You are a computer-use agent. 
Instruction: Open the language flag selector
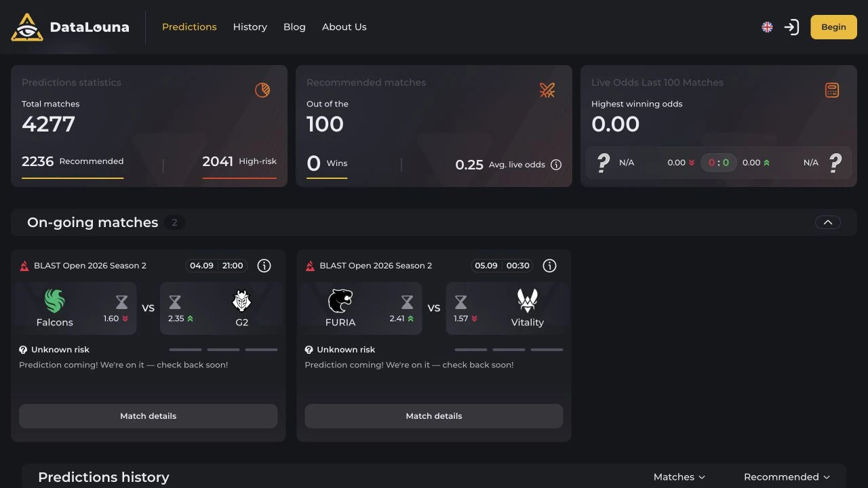pos(767,27)
